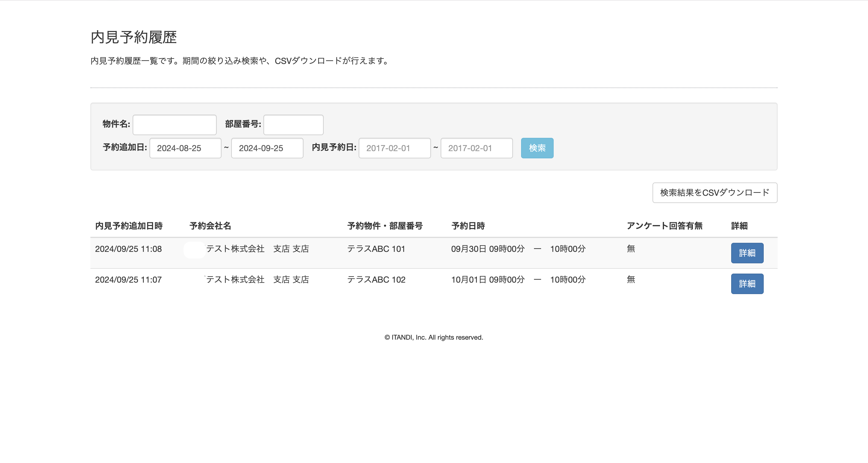Click company name in the 11:08 row

pos(257,249)
